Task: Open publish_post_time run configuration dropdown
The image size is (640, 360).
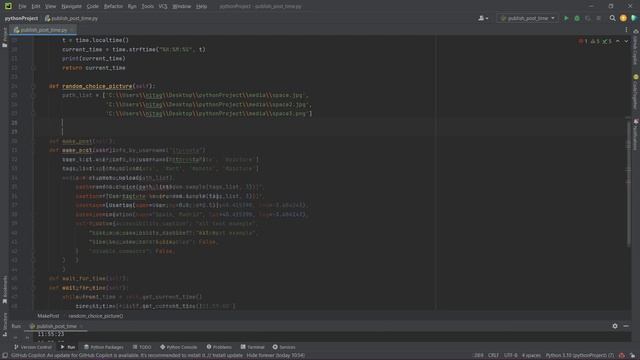Action: tap(527, 18)
